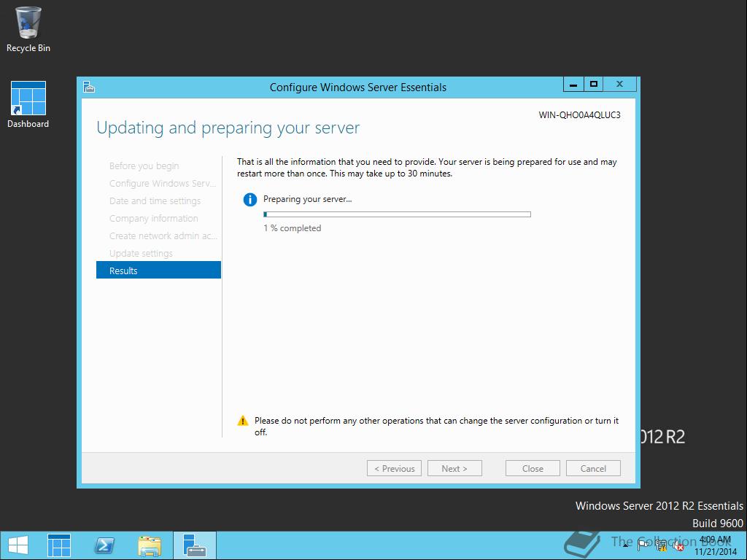Click the Next > button
Image resolution: width=747 pixels, height=560 pixels.
pyautogui.click(x=454, y=469)
